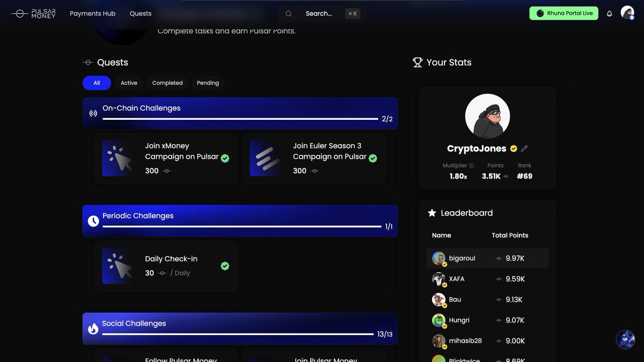644x362 pixels.
Task: Select the All quests filter
Action: (x=97, y=83)
